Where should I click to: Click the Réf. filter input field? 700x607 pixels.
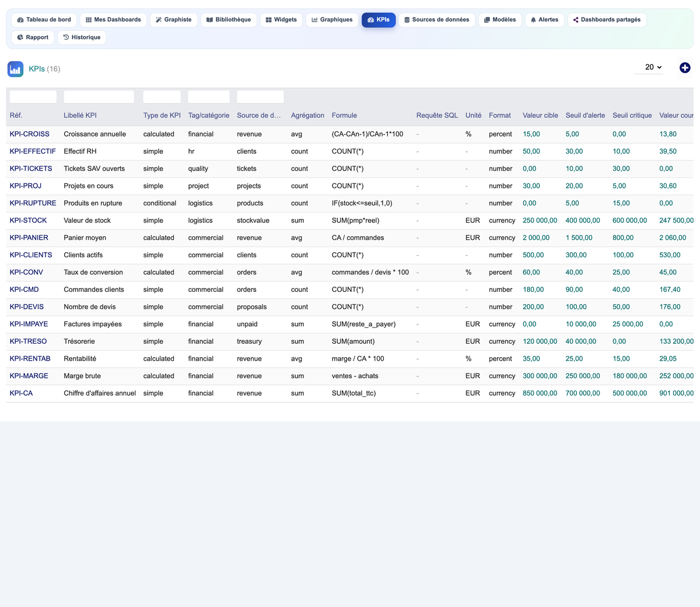click(x=33, y=97)
